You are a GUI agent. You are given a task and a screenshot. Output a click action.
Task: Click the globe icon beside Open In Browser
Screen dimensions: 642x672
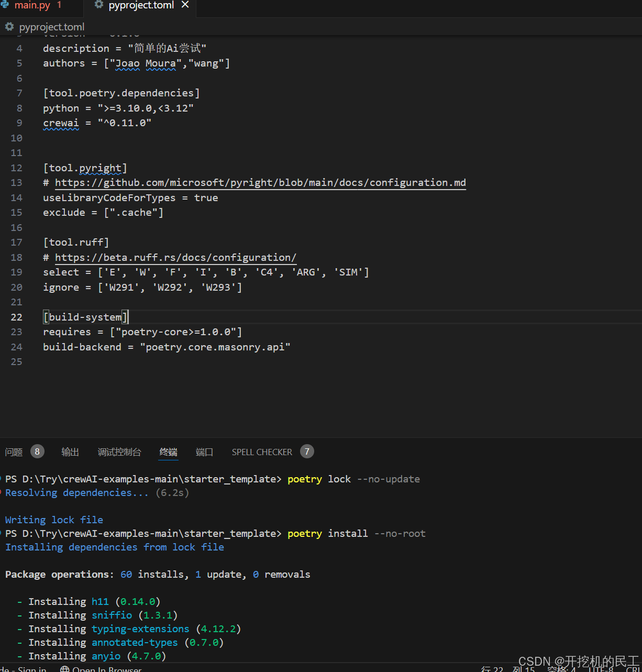(64, 669)
